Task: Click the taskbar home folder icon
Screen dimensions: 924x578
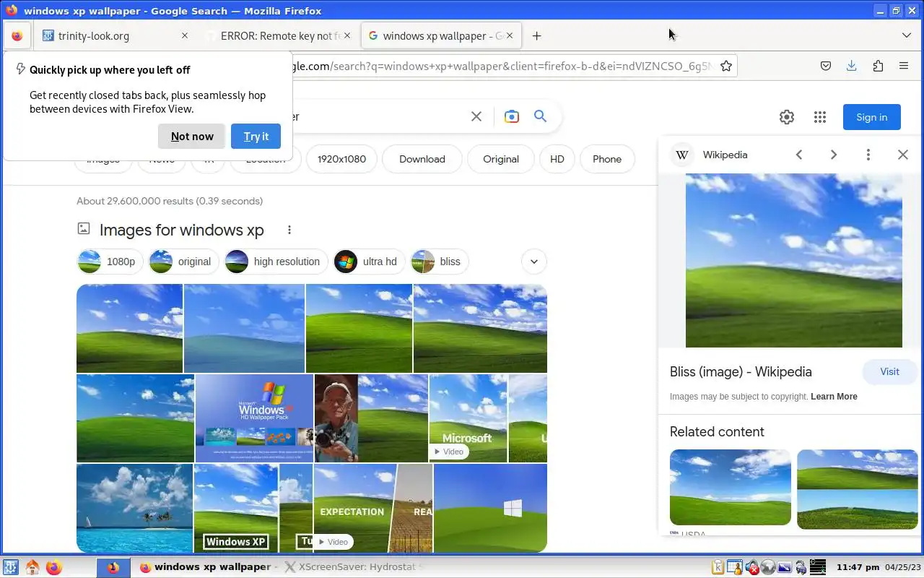Action: pyautogui.click(x=32, y=567)
